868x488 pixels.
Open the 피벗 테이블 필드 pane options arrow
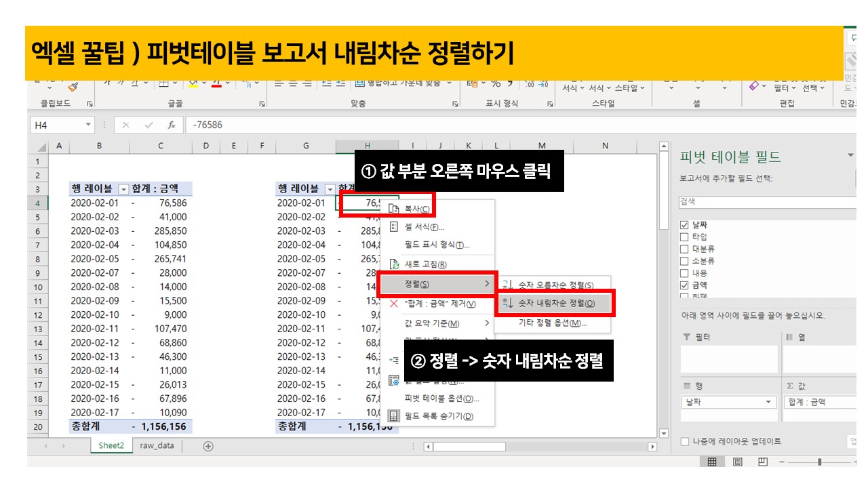click(851, 156)
